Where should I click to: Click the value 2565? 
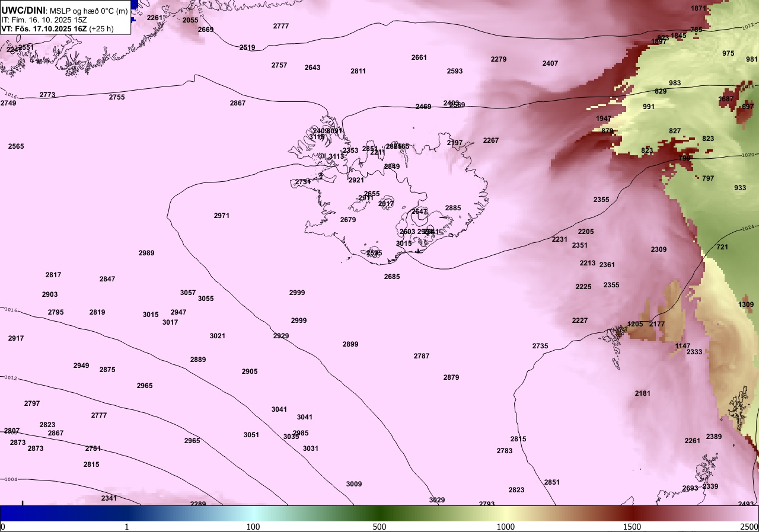coord(16,146)
